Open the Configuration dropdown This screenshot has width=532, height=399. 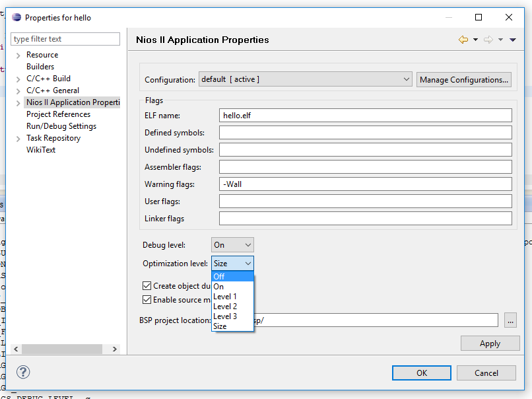tap(305, 79)
